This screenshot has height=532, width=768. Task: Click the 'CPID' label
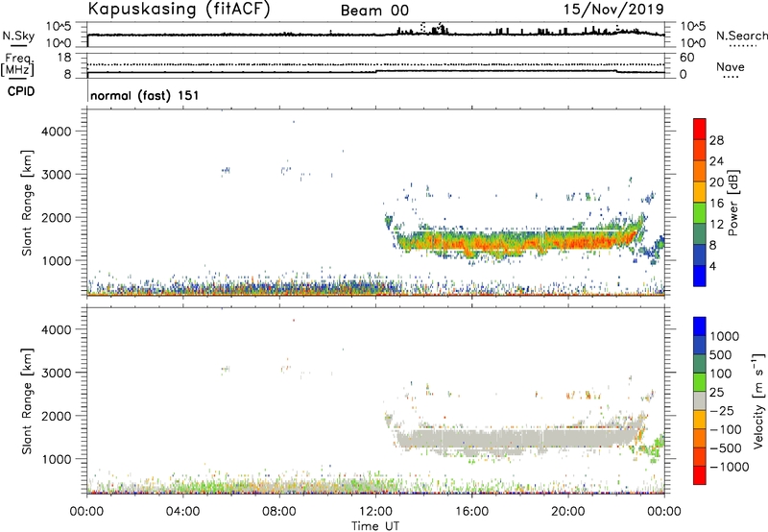tap(21, 91)
